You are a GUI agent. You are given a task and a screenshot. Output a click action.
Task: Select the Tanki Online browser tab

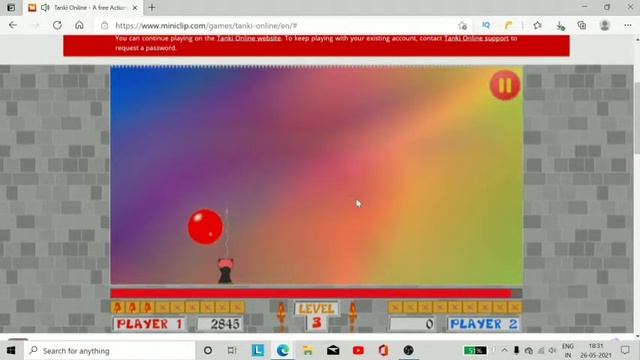click(83, 8)
